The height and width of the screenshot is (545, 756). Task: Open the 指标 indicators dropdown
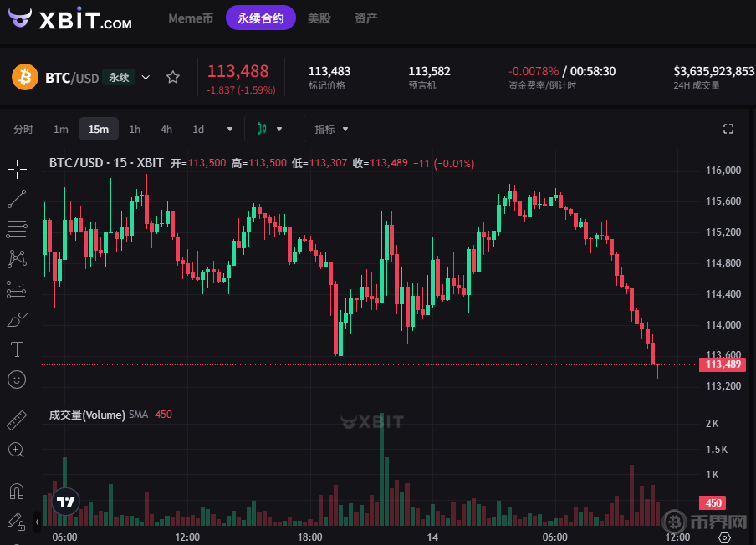(x=331, y=130)
